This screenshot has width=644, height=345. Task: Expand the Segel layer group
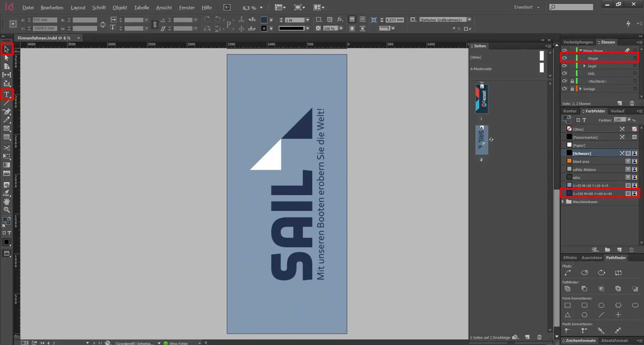584,66
